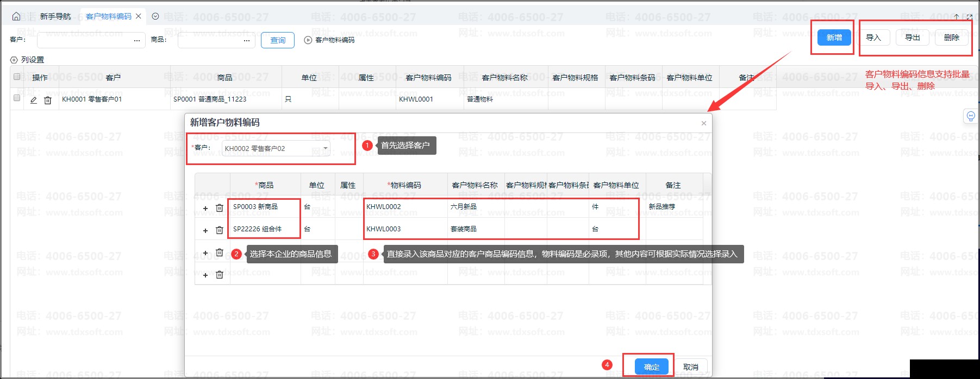Open customer picker ellipsis in 客户 filter
Image resolution: width=980 pixels, height=379 pixels.
[x=137, y=41]
